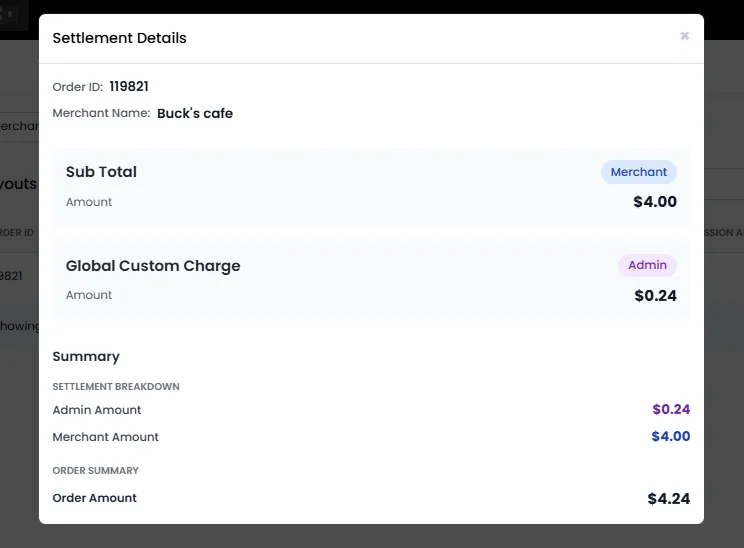Click the Sub Total amount $4.00
The image size is (744, 548).
(655, 202)
